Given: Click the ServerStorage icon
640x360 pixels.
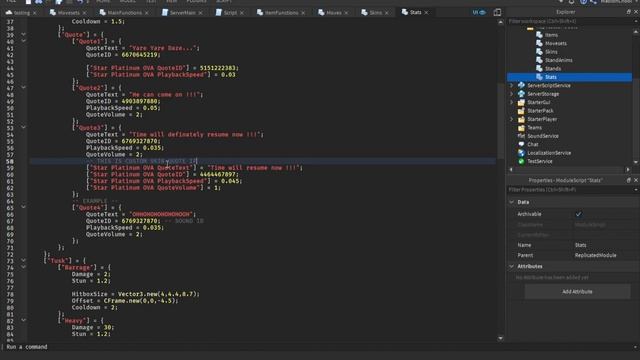Looking at the screenshot, I should pyautogui.click(x=521, y=94).
